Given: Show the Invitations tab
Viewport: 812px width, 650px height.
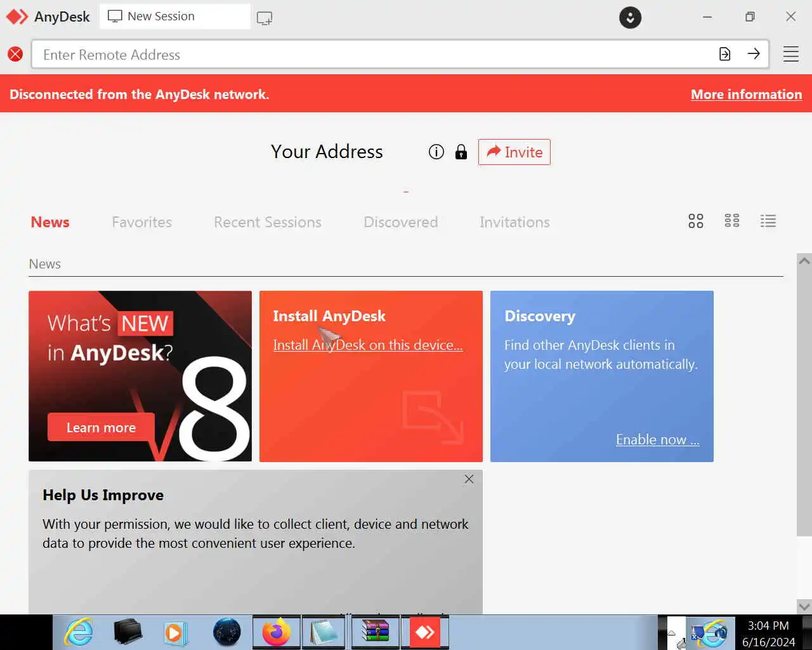Looking at the screenshot, I should [514, 222].
